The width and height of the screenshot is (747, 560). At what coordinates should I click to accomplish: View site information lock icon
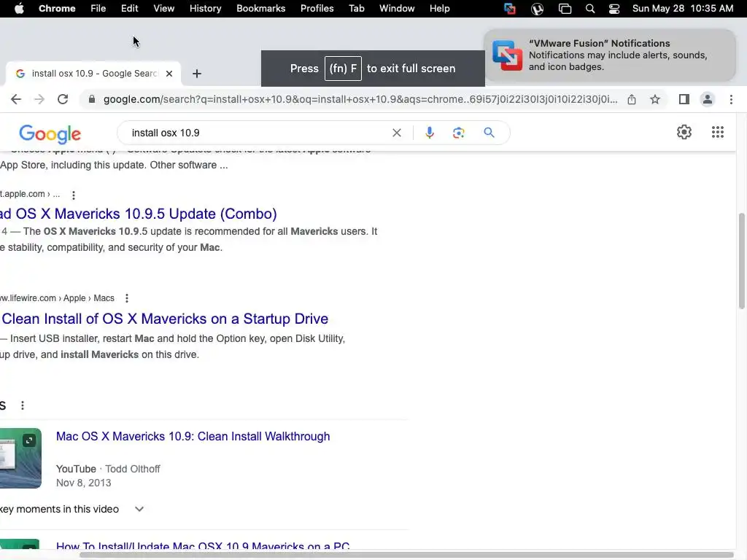click(92, 99)
